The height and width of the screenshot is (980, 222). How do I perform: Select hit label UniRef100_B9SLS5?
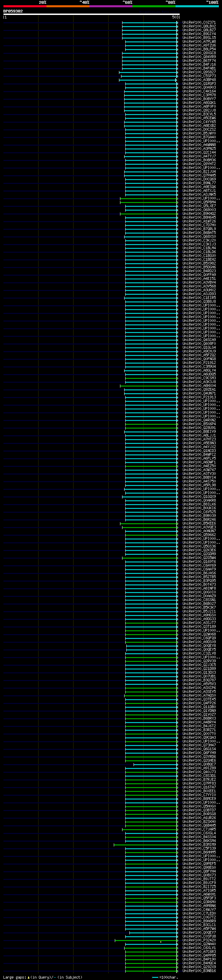click(x=199, y=38)
